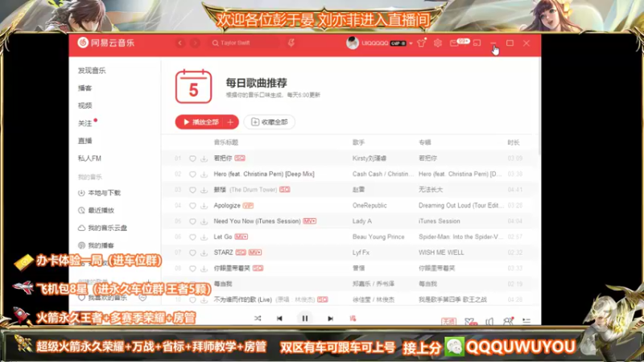
Task: Open MV badge for Need You Now
Action: pyautogui.click(x=310, y=221)
